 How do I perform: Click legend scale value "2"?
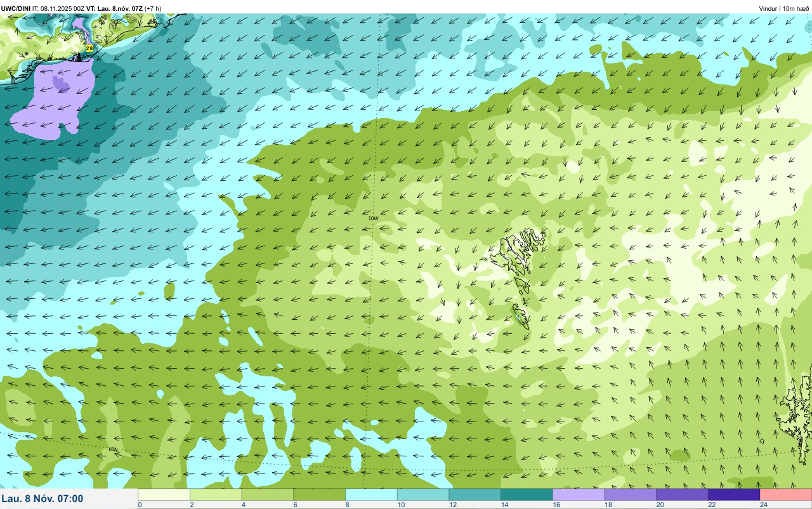click(x=191, y=505)
